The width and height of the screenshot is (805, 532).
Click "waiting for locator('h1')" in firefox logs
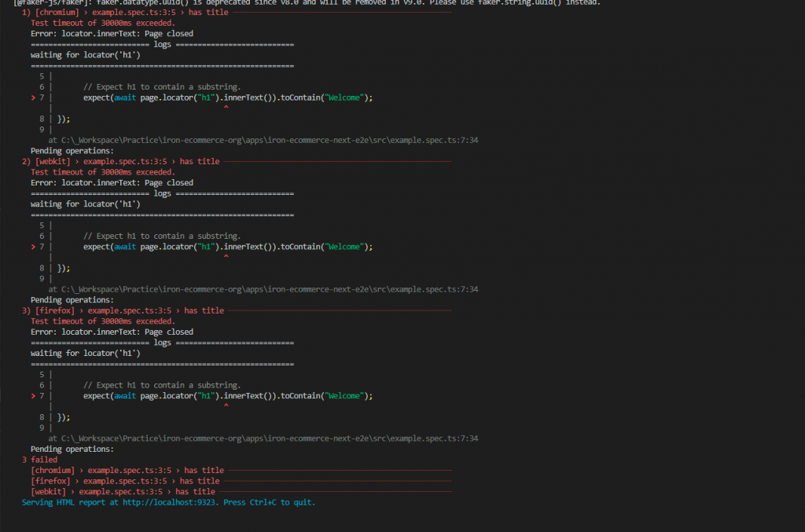coord(85,354)
